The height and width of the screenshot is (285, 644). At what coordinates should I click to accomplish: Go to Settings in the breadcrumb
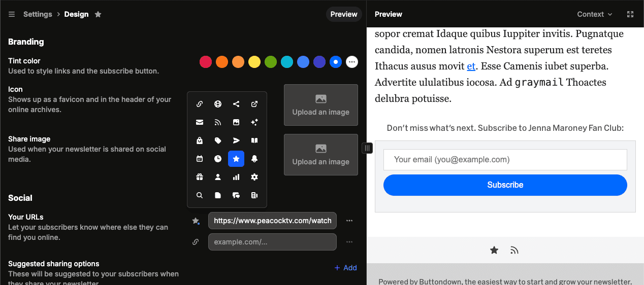pos(38,14)
